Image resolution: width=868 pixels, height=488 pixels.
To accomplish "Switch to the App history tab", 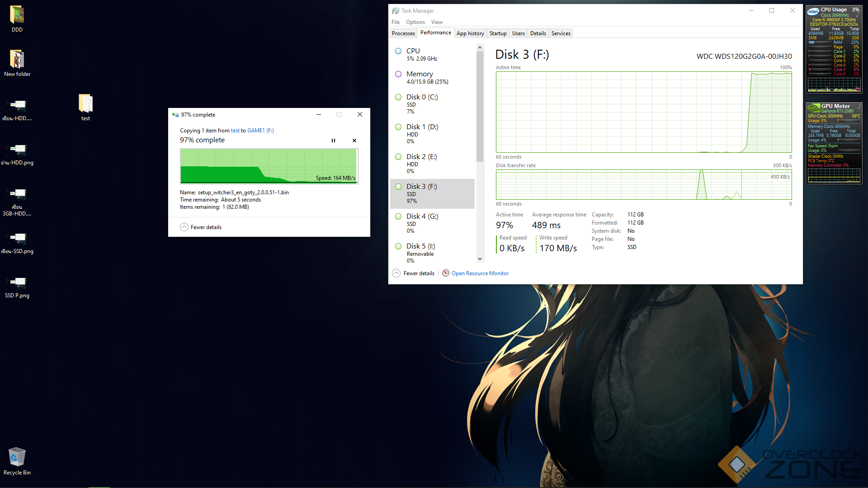I will [470, 33].
